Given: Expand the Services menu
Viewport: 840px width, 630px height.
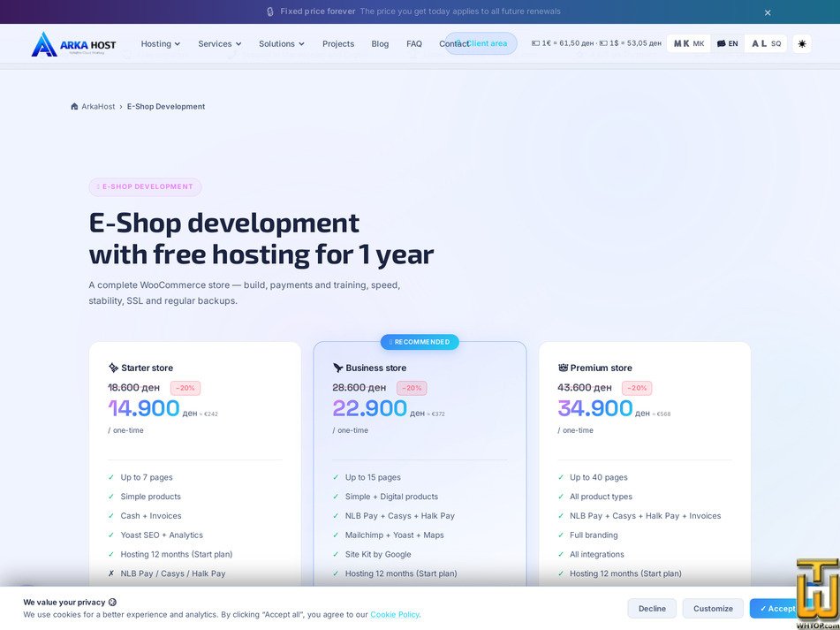Looking at the screenshot, I should [220, 44].
